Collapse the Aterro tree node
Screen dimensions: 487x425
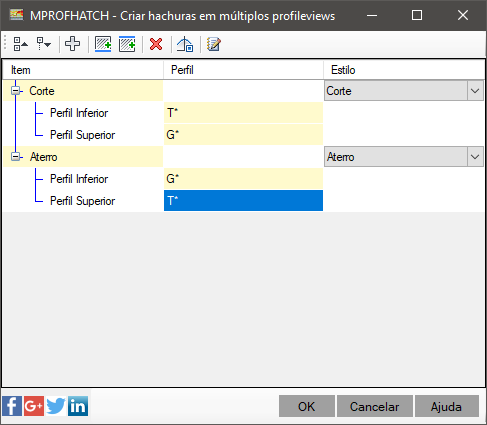(x=15, y=157)
